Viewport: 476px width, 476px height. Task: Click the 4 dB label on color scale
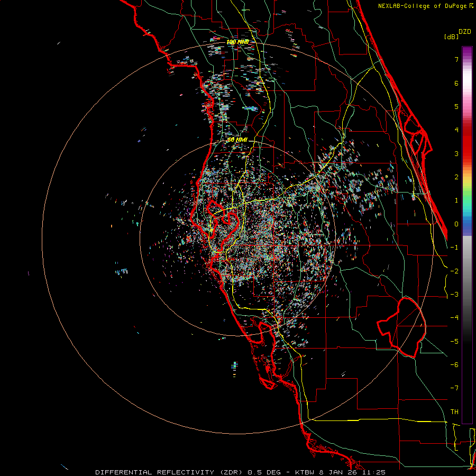point(456,130)
